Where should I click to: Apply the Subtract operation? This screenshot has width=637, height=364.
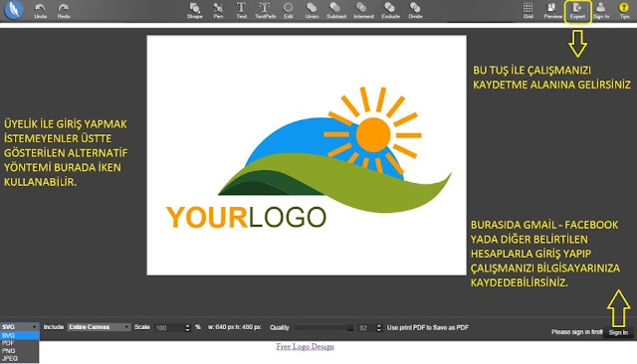coord(336,11)
